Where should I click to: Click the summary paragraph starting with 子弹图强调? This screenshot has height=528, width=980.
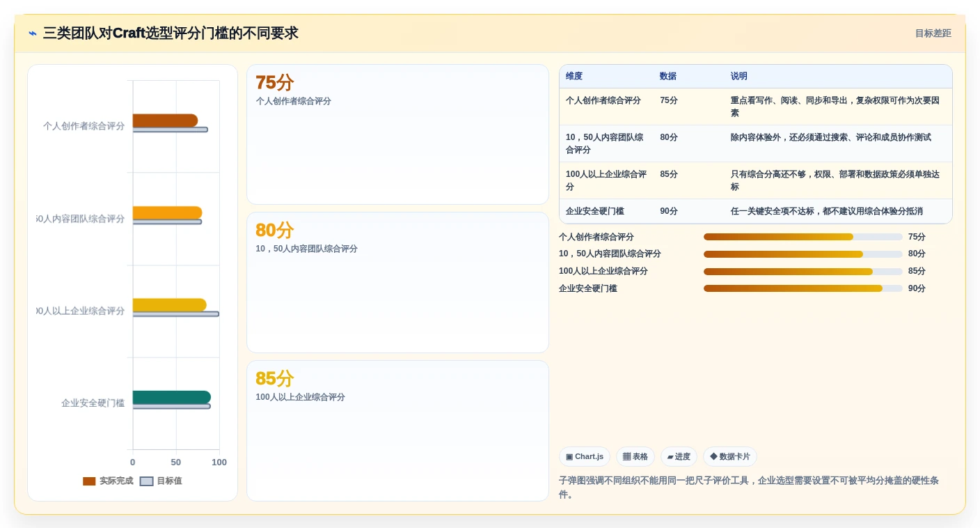point(749,488)
